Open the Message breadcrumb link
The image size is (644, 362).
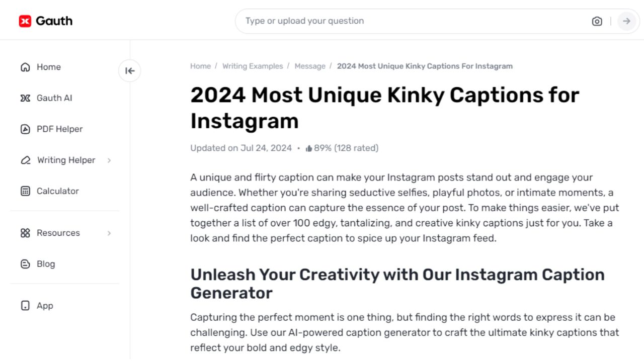310,66
